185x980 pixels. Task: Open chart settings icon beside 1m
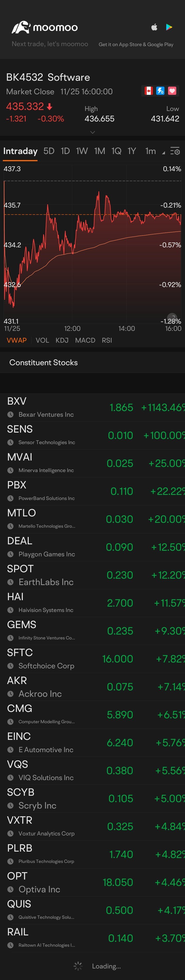[x=175, y=151]
